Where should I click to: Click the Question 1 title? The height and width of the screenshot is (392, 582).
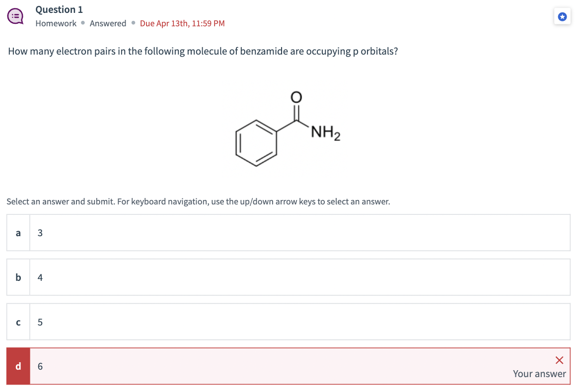[59, 9]
